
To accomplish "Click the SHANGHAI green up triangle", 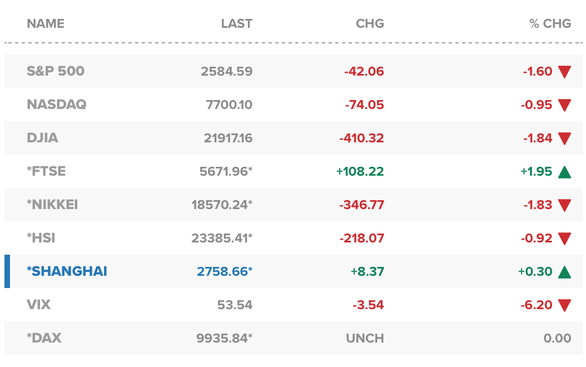I will coord(564,272).
